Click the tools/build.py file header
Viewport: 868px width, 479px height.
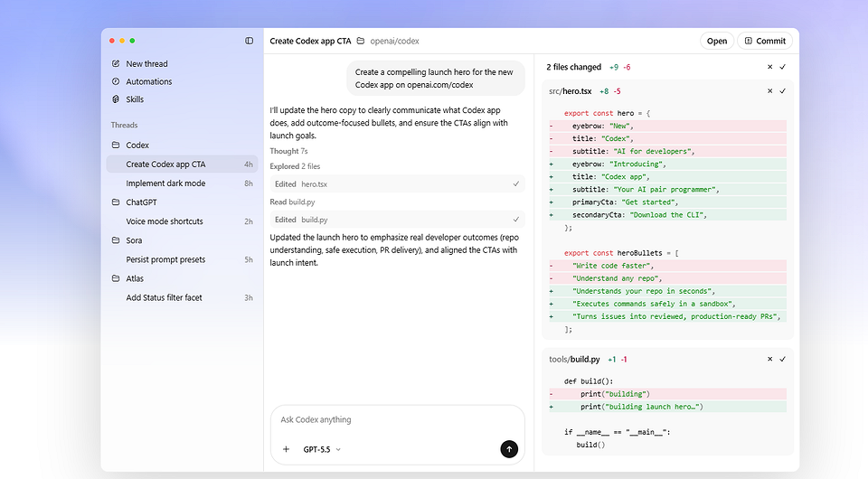574,359
